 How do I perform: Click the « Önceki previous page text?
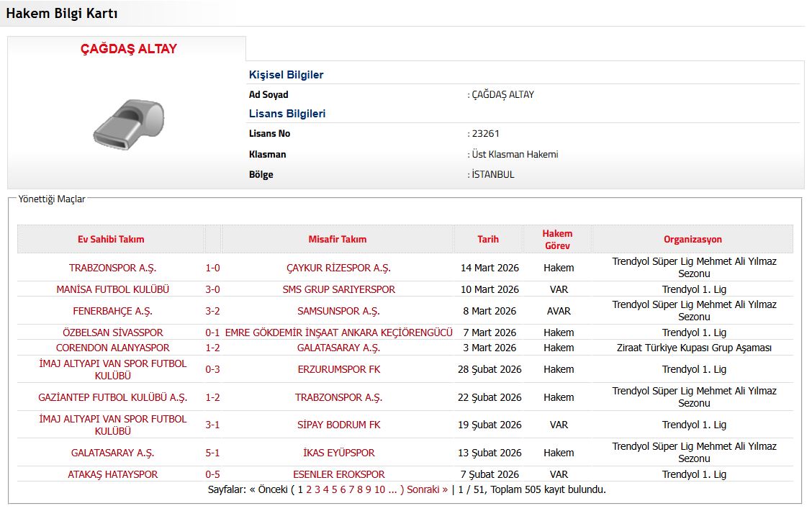(x=269, y=490)
